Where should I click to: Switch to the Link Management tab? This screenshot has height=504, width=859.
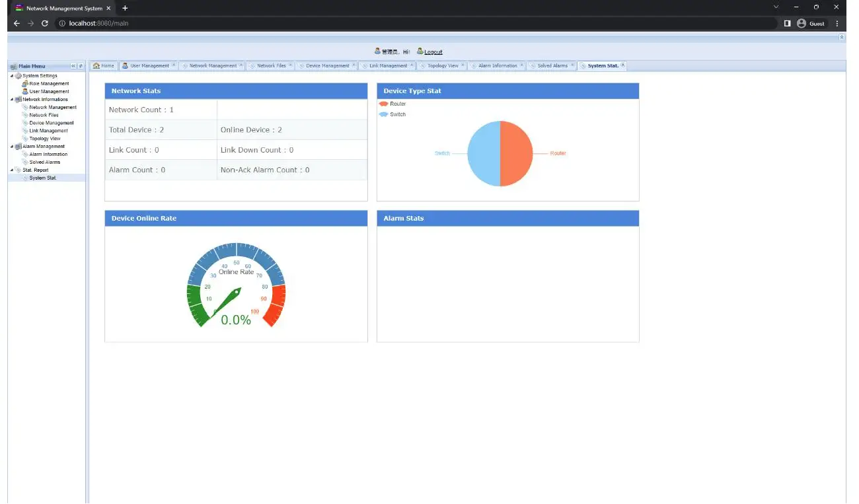[387, 65]
